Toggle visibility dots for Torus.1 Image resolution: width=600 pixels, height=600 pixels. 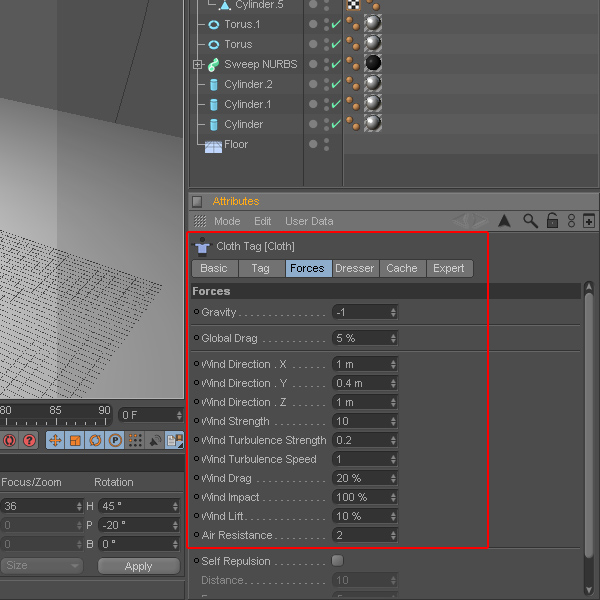[326, 24]
